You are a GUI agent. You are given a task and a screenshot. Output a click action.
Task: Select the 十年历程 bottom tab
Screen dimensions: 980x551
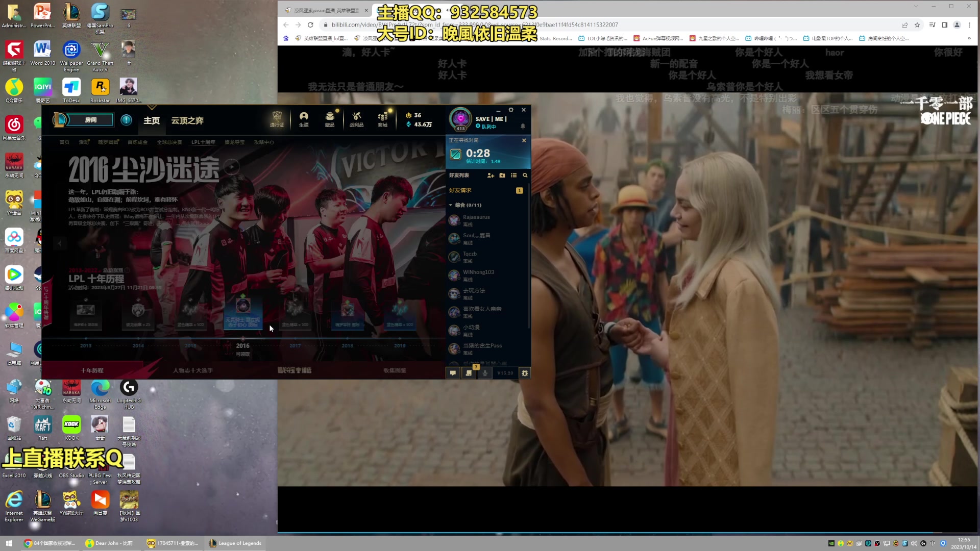tap(92, 370)
